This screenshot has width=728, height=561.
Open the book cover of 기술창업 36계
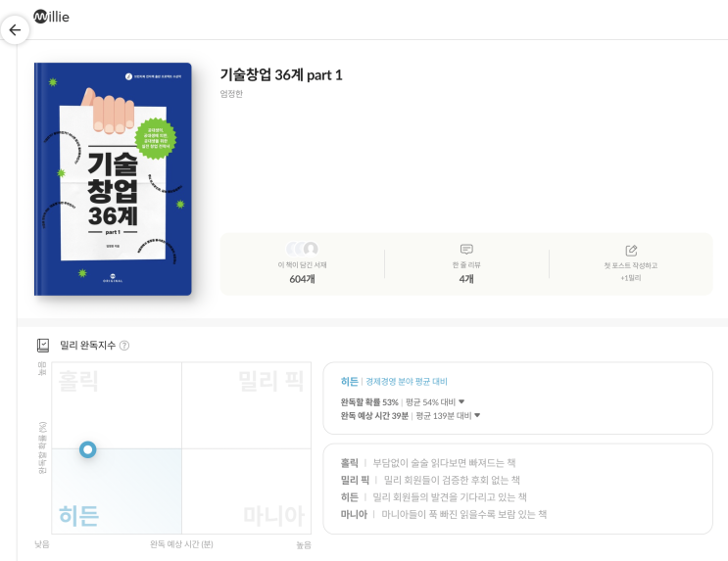click(113, 179)
